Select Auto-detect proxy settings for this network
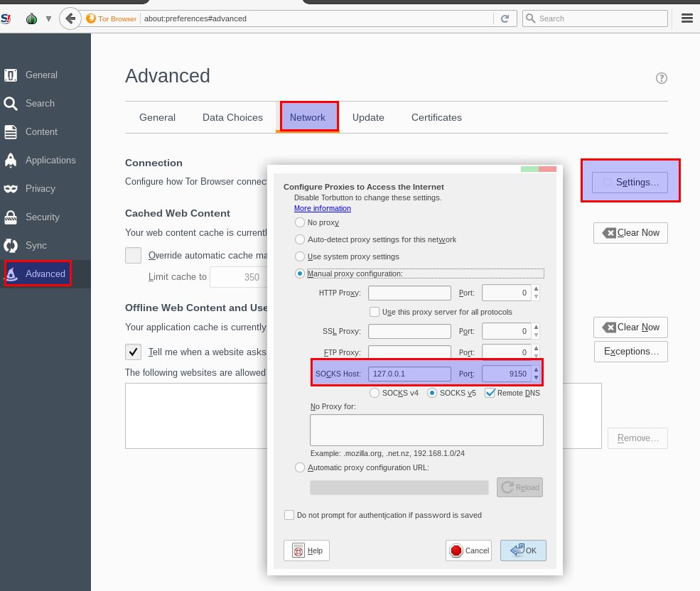The image size is (700, 591). 300,239
